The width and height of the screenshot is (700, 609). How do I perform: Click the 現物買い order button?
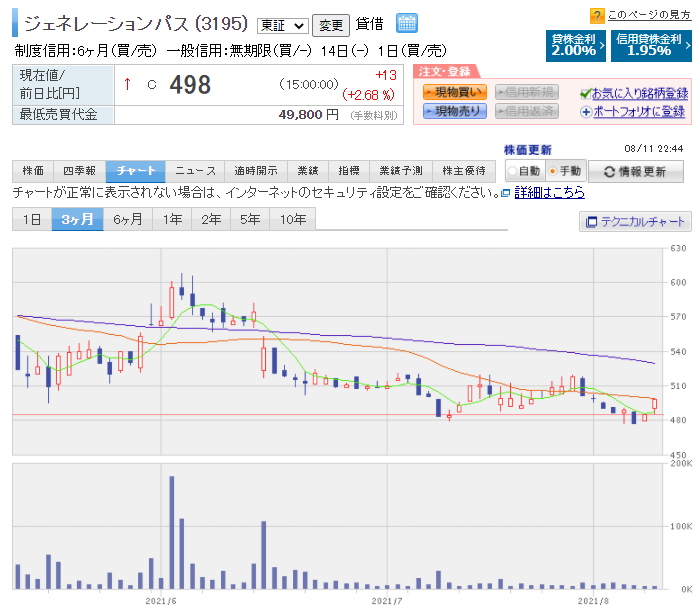pyautogui.click(x=454, y=92)
